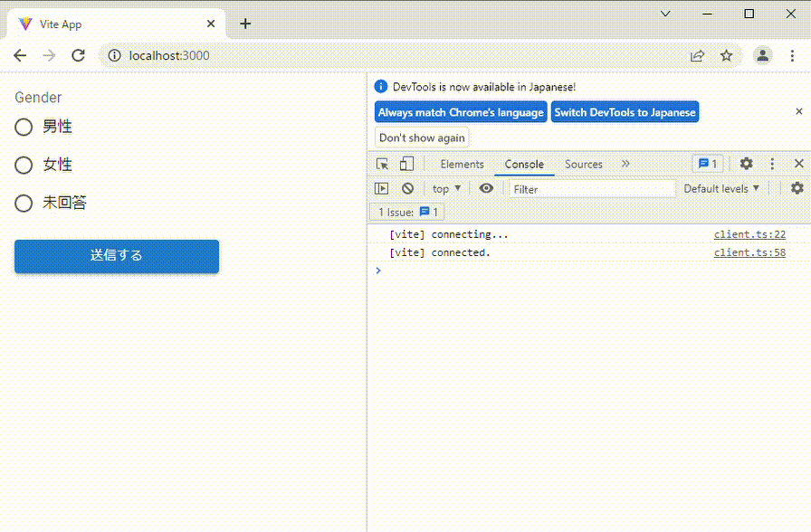Open DevTools settings gear

(x=745, y=163)
